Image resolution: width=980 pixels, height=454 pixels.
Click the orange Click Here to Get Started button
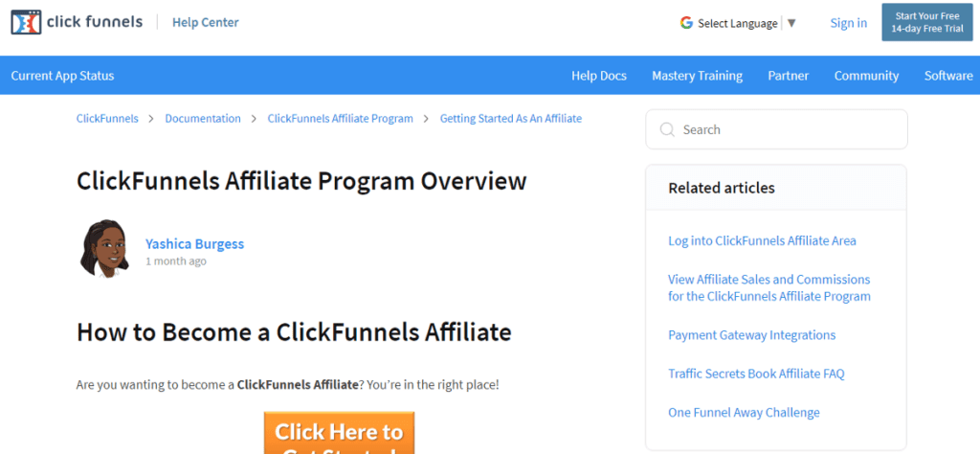click(x=339, y=433)
